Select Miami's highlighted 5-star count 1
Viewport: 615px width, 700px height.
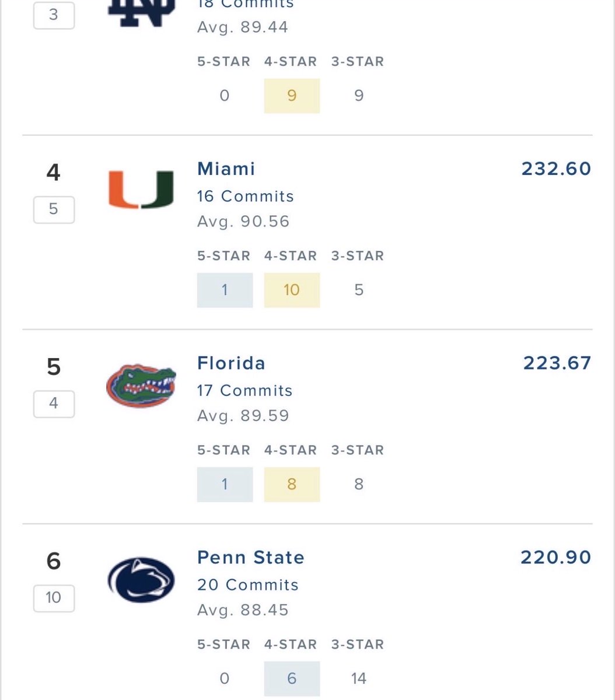225,290
